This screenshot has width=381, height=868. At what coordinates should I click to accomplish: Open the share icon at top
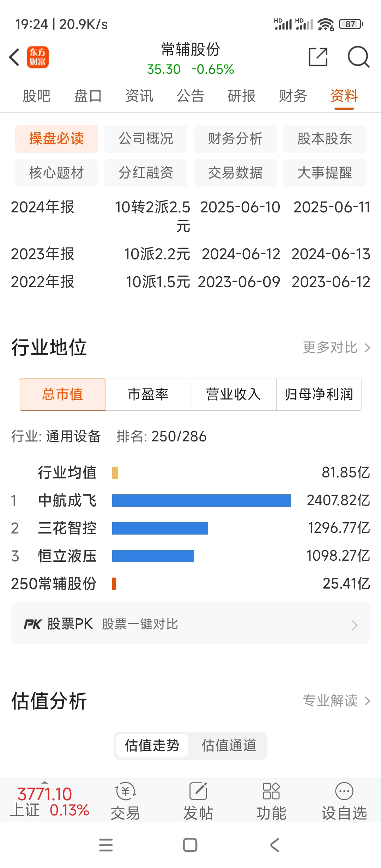pyautogui.click(x=318, y=57)
